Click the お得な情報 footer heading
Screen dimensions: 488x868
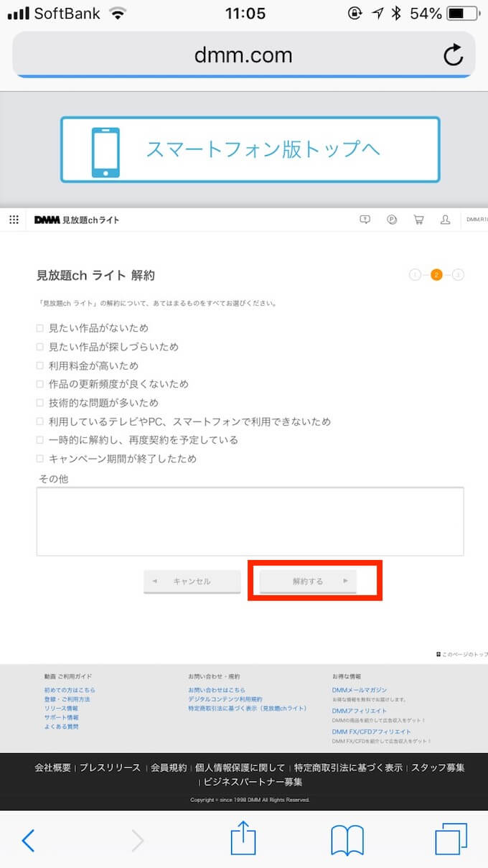pyautogui.click(x=347, y=676)
